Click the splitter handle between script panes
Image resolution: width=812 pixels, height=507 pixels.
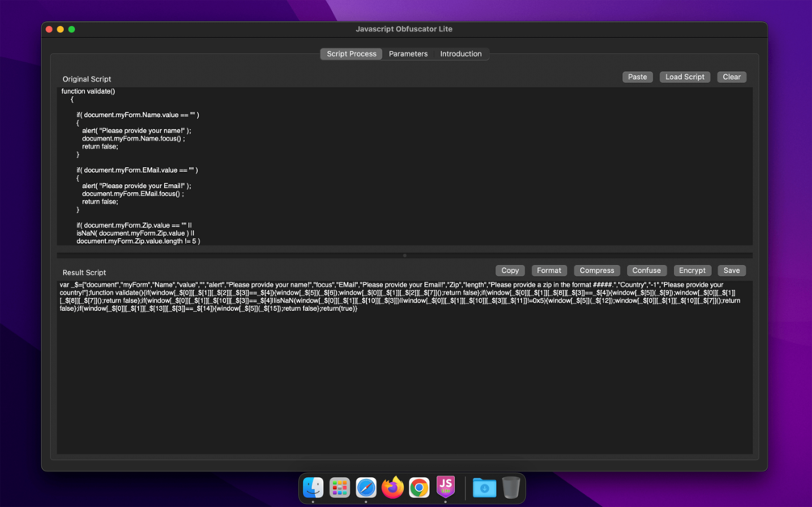click(x=405, y=256)
